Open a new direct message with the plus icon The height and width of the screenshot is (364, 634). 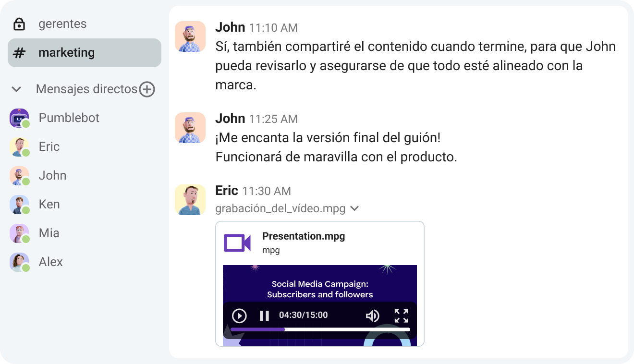[147, 89]
